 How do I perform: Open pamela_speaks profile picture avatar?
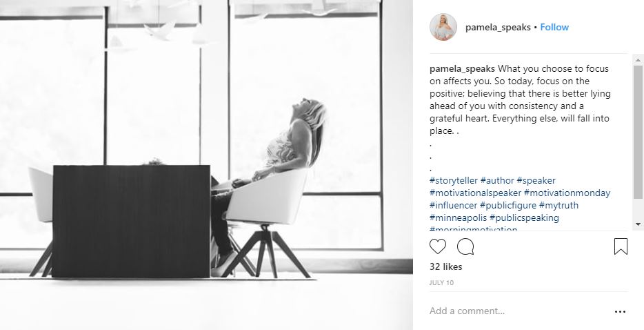tap(443, 27)
